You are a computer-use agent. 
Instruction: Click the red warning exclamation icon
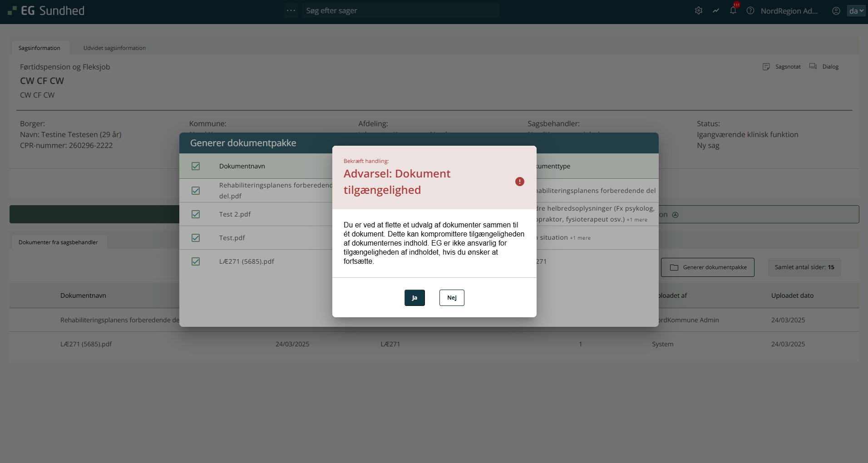(x=520, y=182)
